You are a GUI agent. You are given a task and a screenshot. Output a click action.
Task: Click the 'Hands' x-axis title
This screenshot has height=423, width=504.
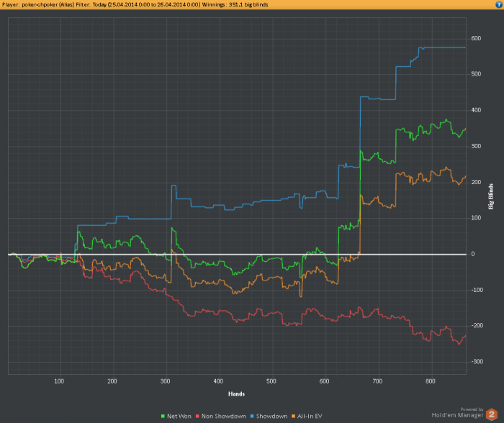click(237, 394)
